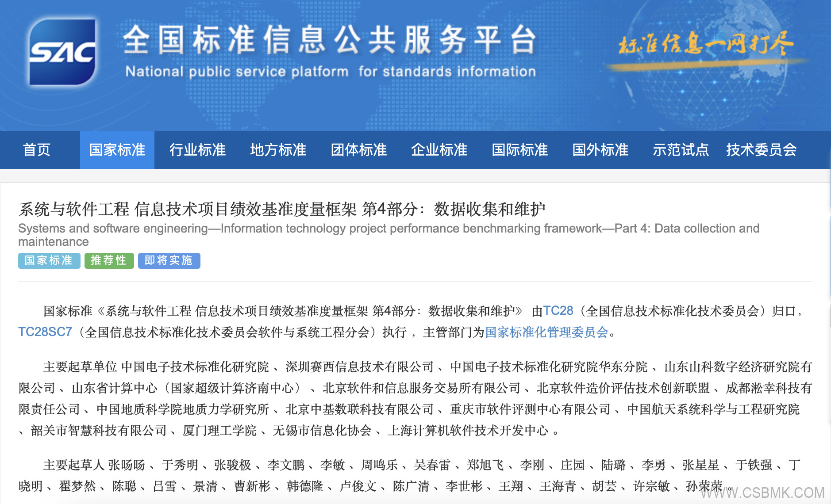Go to the 首页 home tab

37,150
